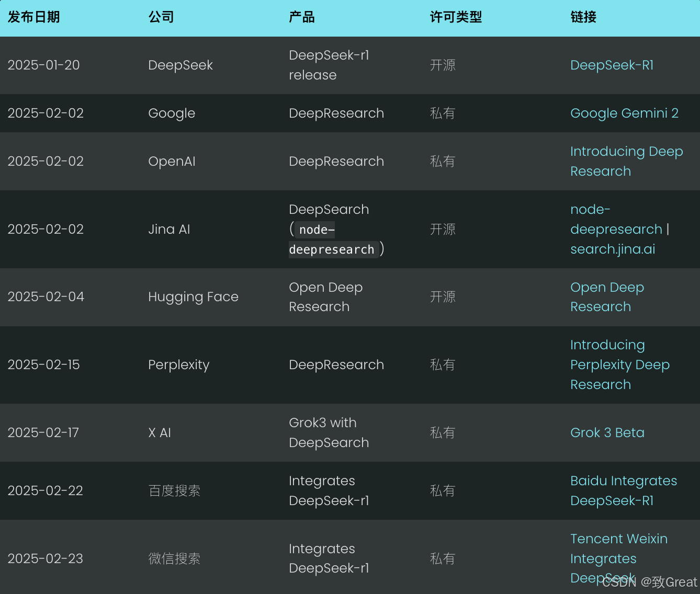
Task: Visit the search.jina.ai link
Action: coord(613,249)
